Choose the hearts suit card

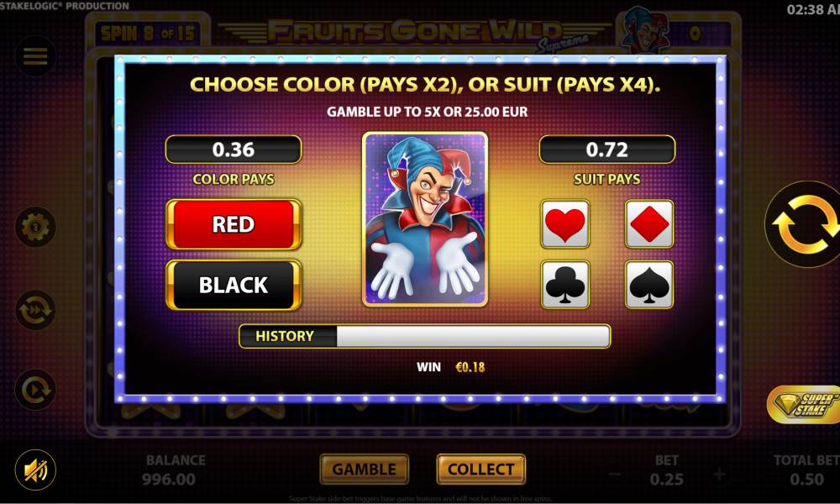tap(565, 224)
